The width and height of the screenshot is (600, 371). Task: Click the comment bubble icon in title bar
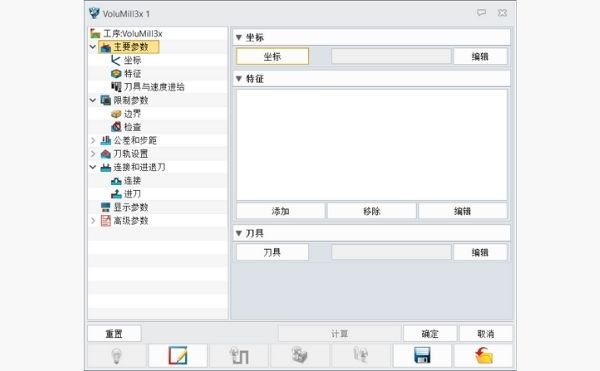tap(481, 13)
